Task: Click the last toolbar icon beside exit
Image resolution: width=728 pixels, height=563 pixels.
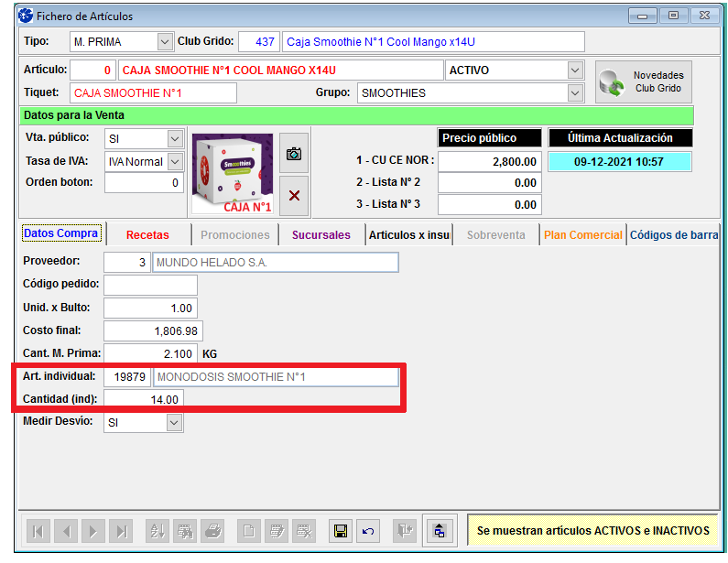Action: click(x=440, y=531)
